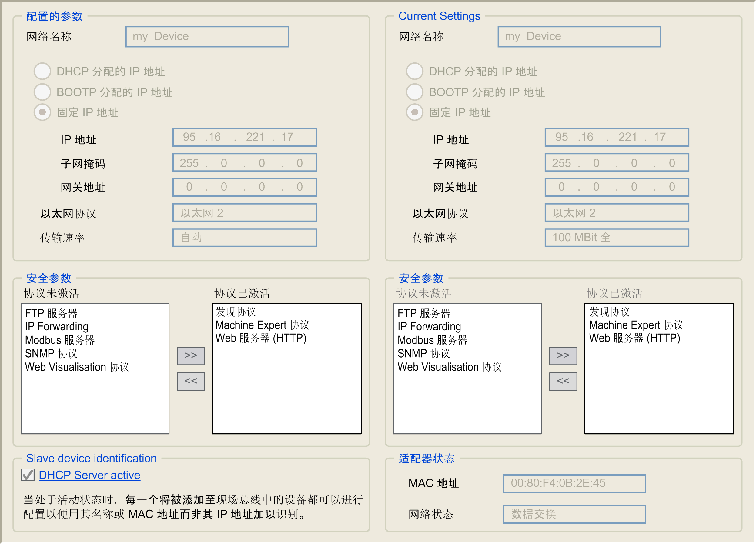Select Modbus 服务器 in left inactive protocols list
756x544 pixels.
pos(60,340)
